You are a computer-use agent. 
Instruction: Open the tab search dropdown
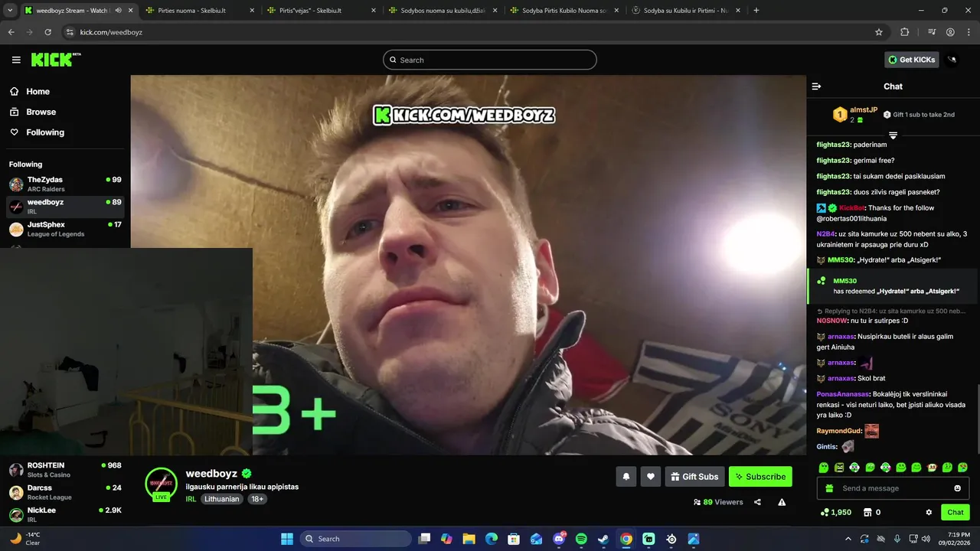(x=10, y=11)
